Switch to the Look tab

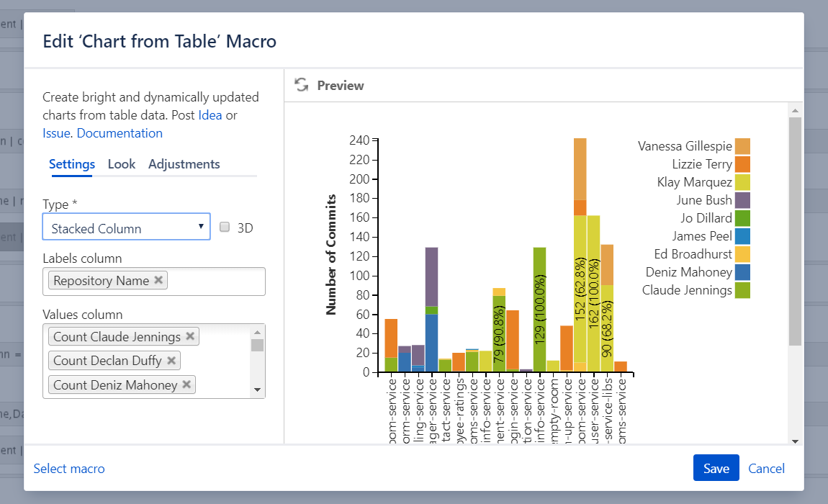tap(122, 163)
